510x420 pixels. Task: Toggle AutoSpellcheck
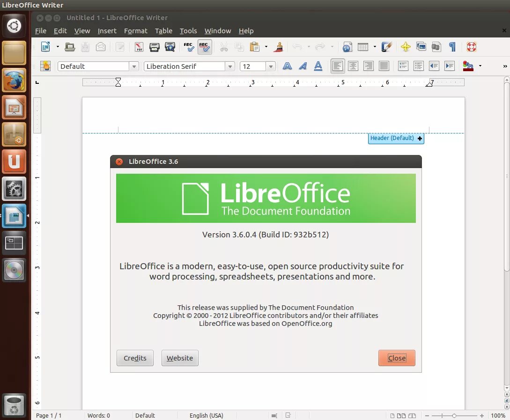coord(205,47)
